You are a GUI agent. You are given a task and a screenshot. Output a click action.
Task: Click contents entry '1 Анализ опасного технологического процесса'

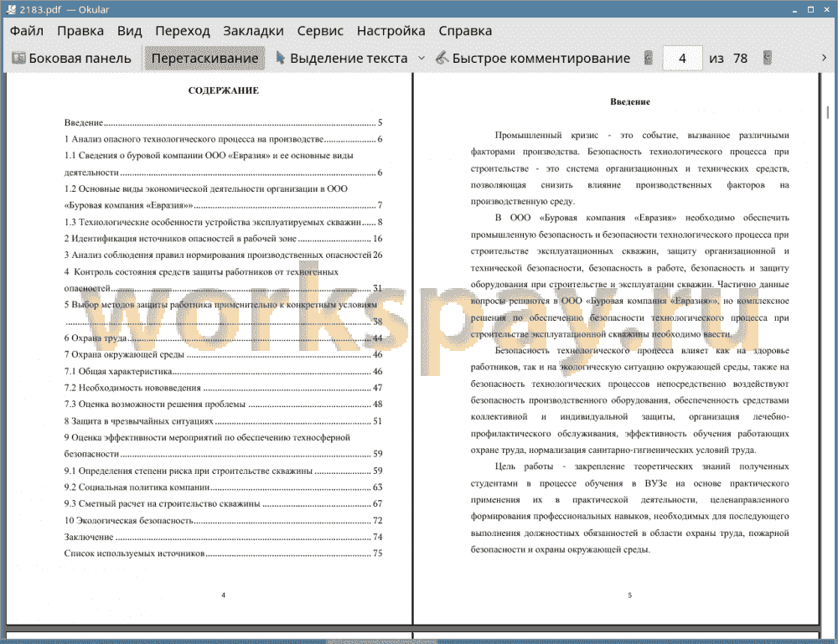click(x=223, y=139)
